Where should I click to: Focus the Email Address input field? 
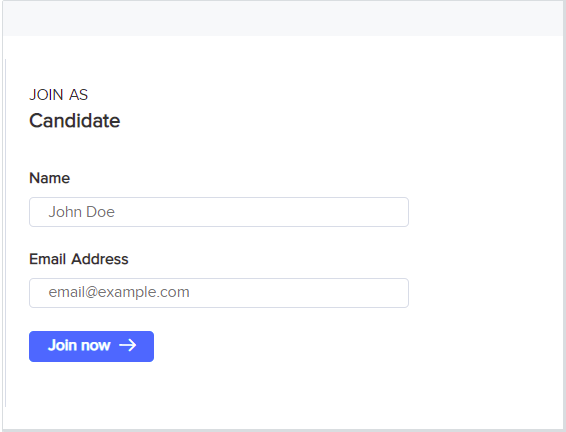(219, 293)
